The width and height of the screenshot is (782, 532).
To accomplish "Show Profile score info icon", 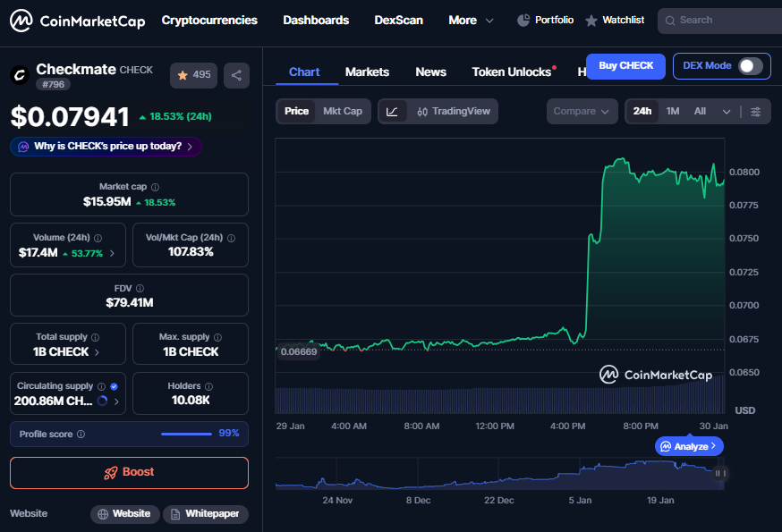I will click(x=81, y=435).
